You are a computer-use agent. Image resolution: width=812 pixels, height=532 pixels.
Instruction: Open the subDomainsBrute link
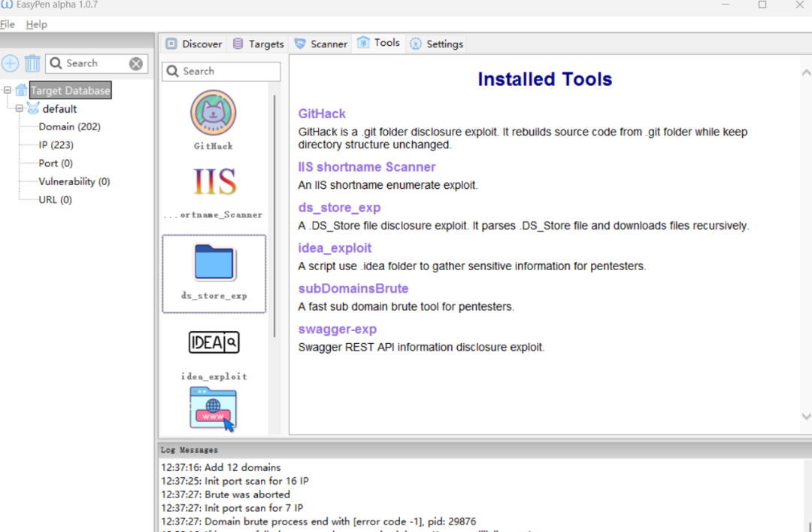coord(353,288)
